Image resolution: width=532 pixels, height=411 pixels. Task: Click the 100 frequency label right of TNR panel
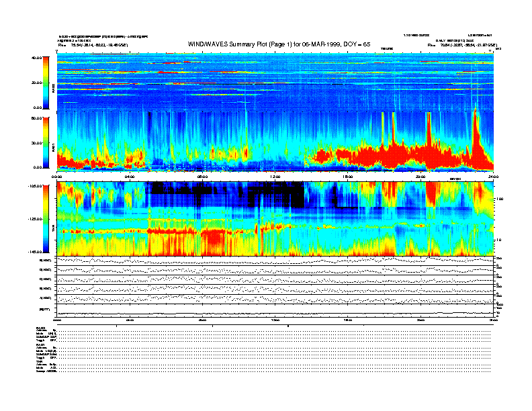[x=500, y=199]
